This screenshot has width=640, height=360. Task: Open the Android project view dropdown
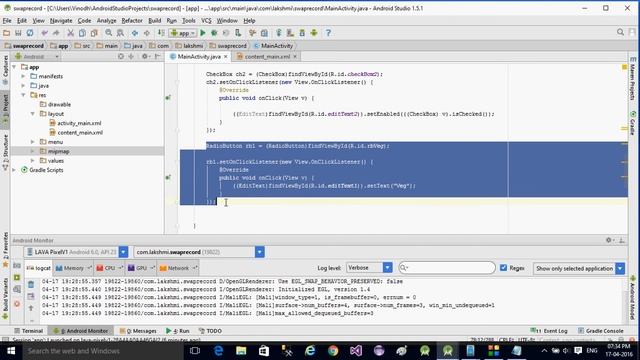(37, 57)
